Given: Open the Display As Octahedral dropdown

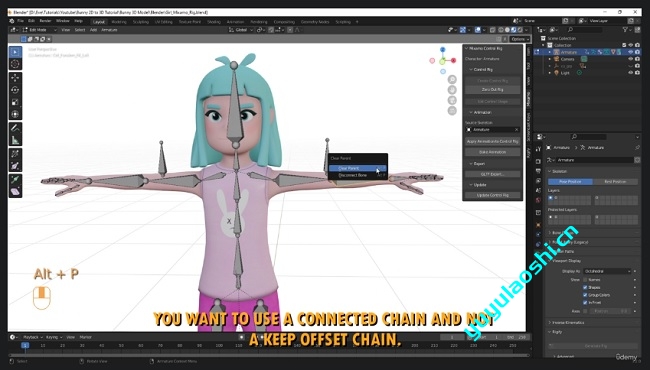Looking at the screenshot, I should pyautogui.click(x=607, y=271).
